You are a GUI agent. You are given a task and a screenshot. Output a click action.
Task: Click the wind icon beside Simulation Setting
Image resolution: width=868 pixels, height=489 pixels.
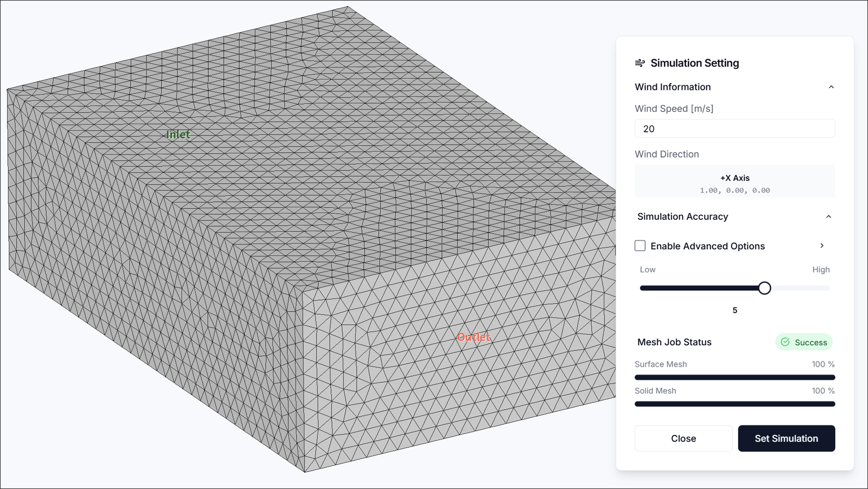click(x=640, y=63)
